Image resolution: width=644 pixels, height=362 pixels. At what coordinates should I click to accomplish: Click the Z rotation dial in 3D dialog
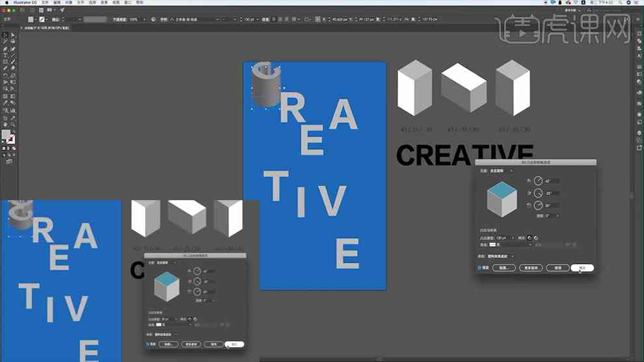point(538,205)
